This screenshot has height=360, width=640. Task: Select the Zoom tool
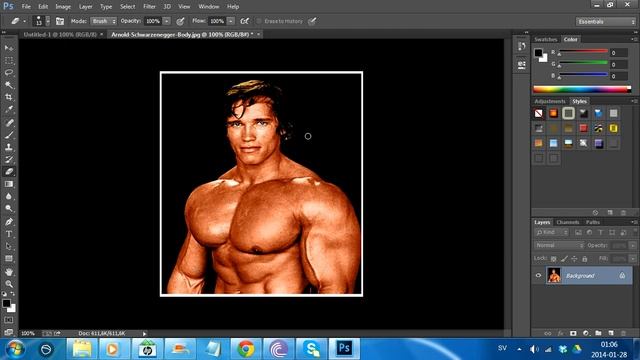(9, 284)
